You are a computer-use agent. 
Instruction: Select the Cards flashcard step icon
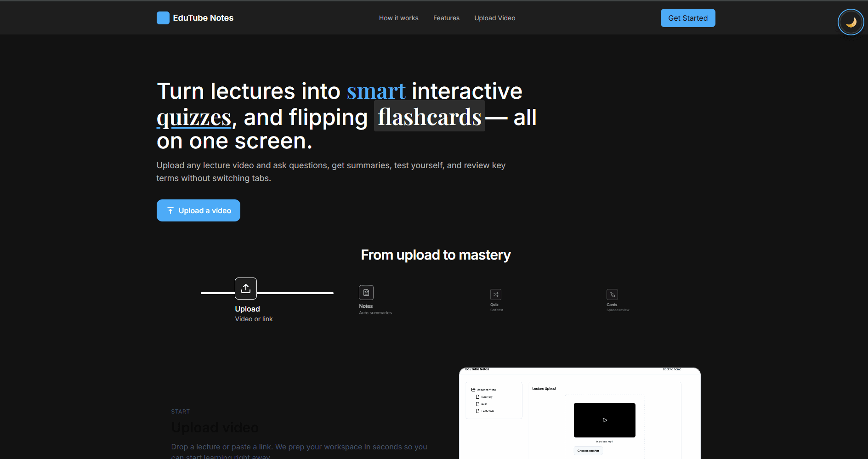tap(612, 295)
